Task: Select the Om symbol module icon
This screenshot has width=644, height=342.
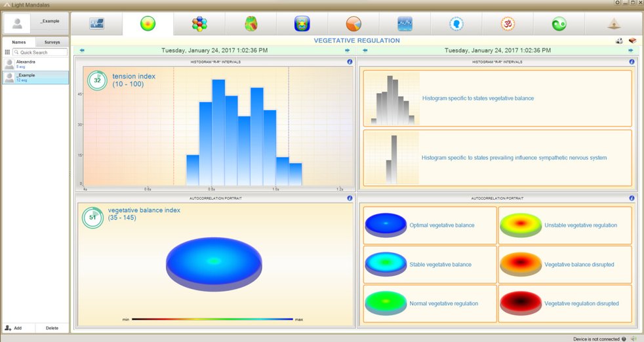Action: click(507, 24)
